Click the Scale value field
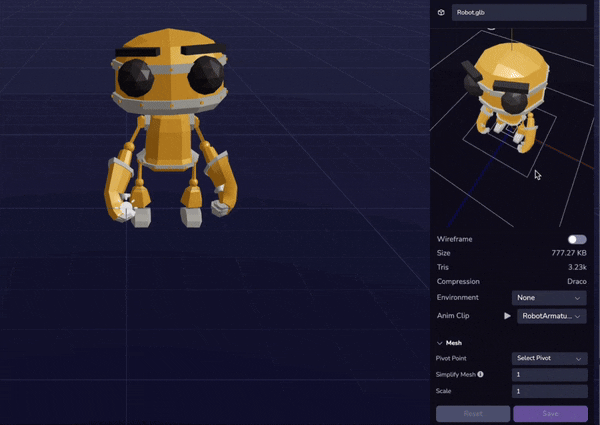The height and width of the screenshot is (425, 600). tap(549, 391)
